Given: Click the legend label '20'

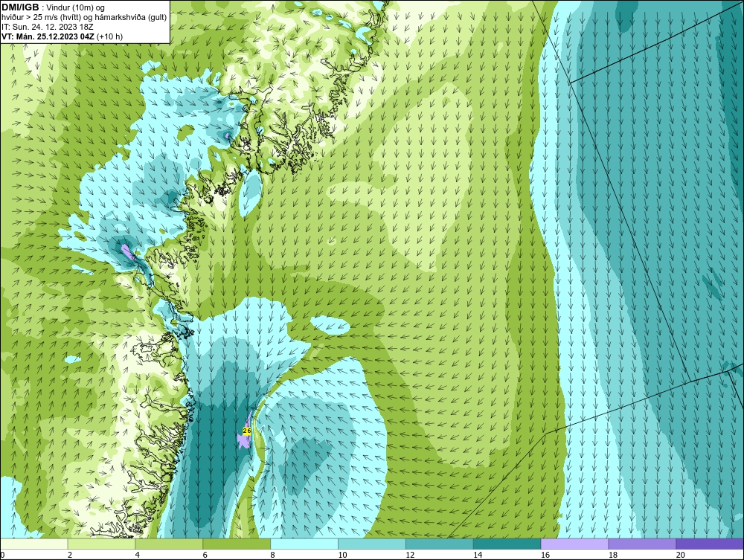Looking at the screenshot, I should (x=680, y=555).
